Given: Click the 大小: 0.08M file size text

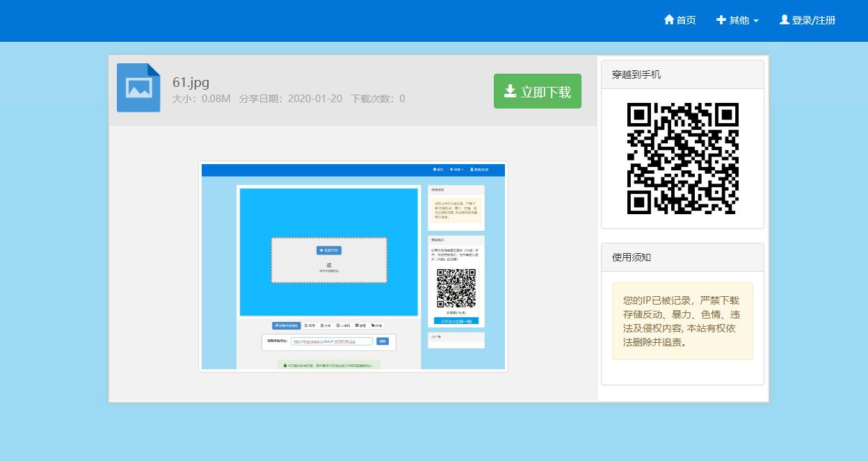Looking at the screenshot, I should coord(201,99).
